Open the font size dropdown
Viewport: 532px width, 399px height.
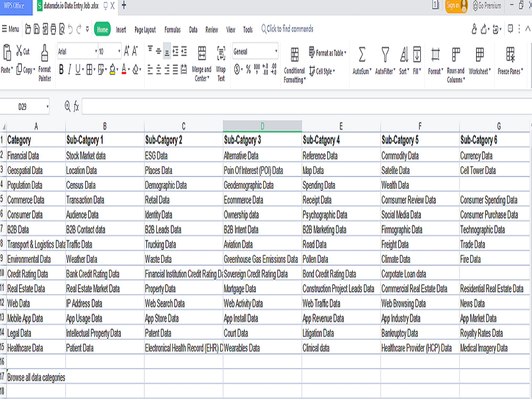point(119,52)
